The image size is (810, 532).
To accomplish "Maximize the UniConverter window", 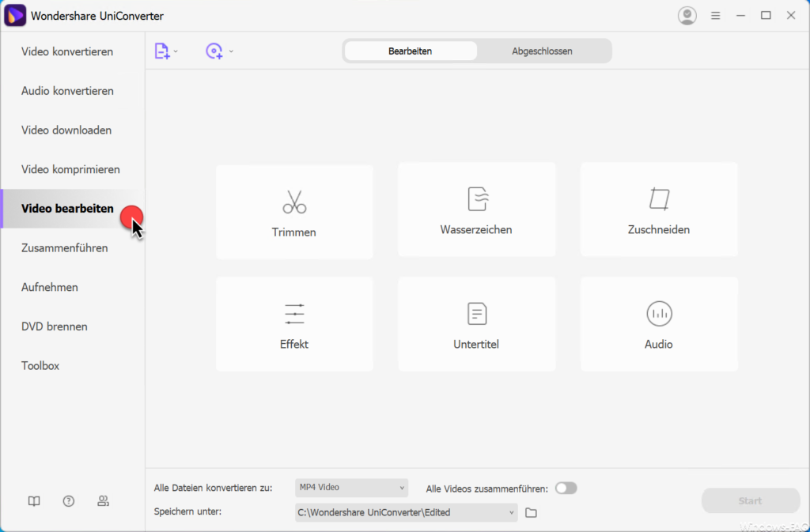I will tap(766, 16).
